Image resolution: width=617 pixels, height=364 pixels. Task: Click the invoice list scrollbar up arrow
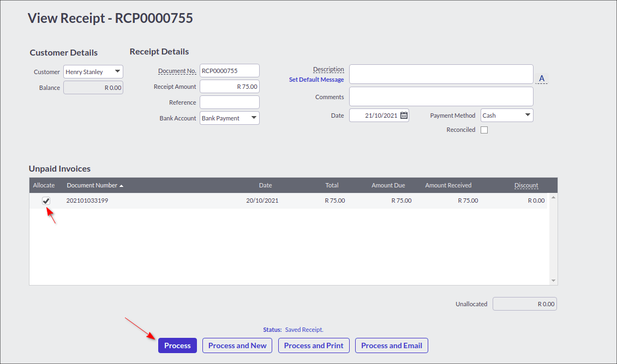[553, 198]
